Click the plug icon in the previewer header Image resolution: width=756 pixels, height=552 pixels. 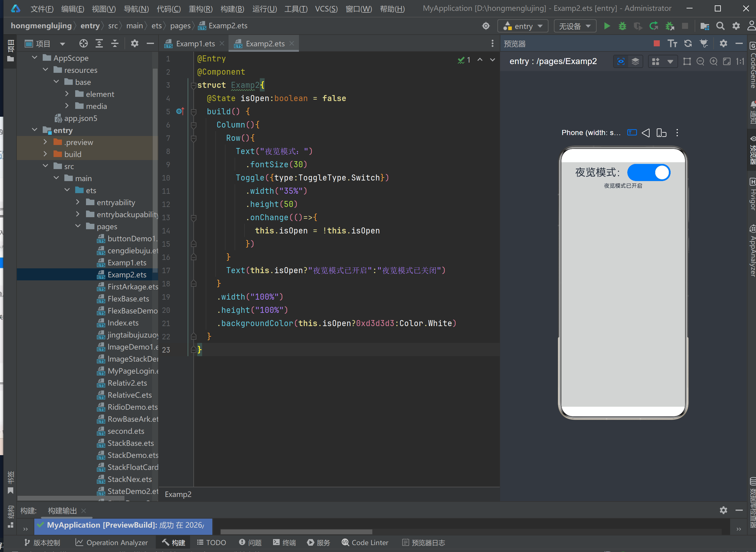(x=704, y=43)
